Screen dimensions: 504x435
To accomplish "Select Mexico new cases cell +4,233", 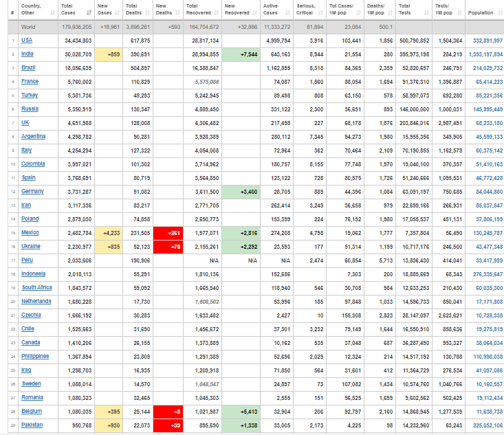I will [109, 233].
